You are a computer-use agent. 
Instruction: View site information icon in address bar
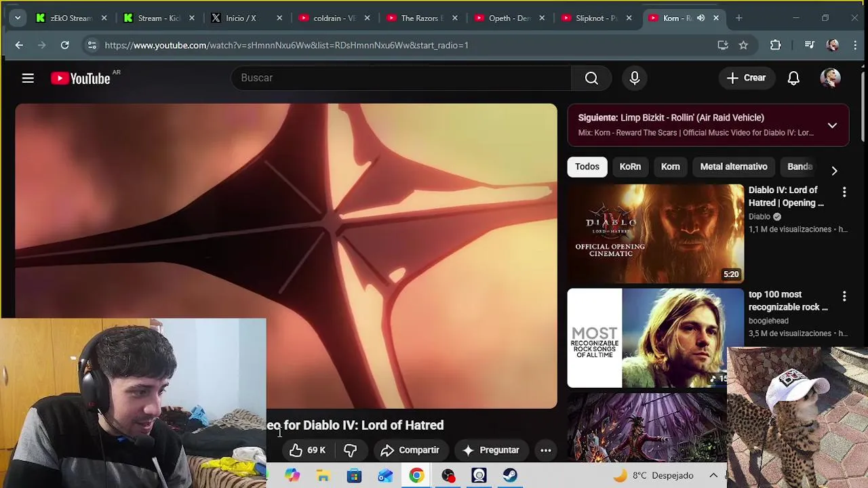92,45
